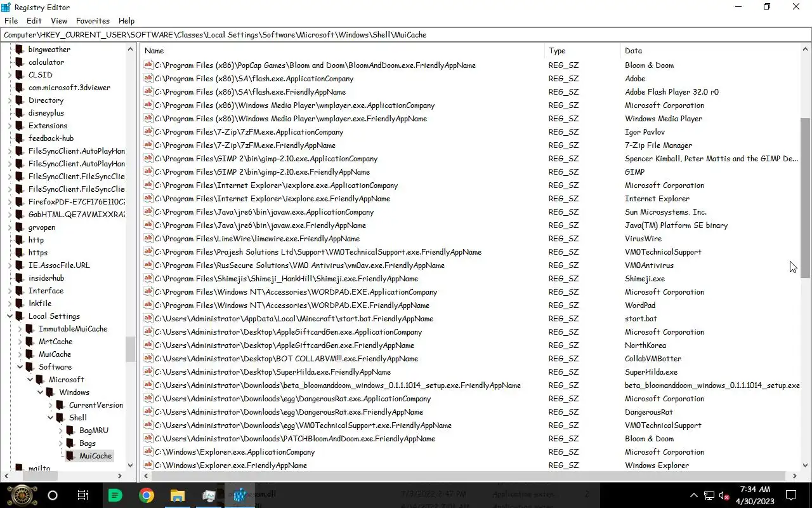Click the folder icon of calculator key
Image resolution: width=812 pixels, height=508 pixels.
point(20,62)
